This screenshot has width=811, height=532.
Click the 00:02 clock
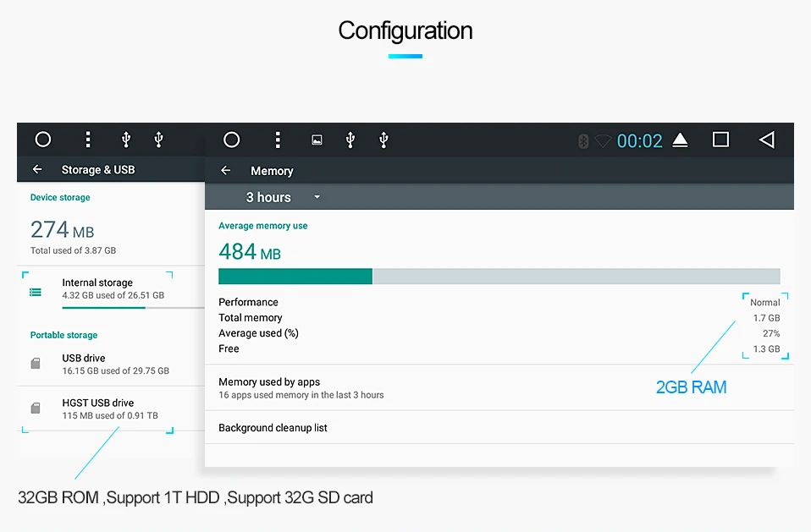tap(639, 140)
